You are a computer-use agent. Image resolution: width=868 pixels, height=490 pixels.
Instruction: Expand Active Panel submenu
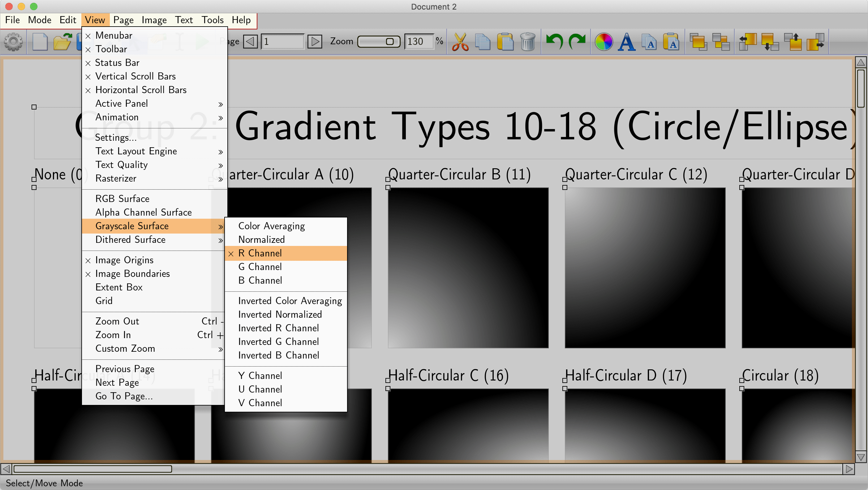(x=155, y=103)
